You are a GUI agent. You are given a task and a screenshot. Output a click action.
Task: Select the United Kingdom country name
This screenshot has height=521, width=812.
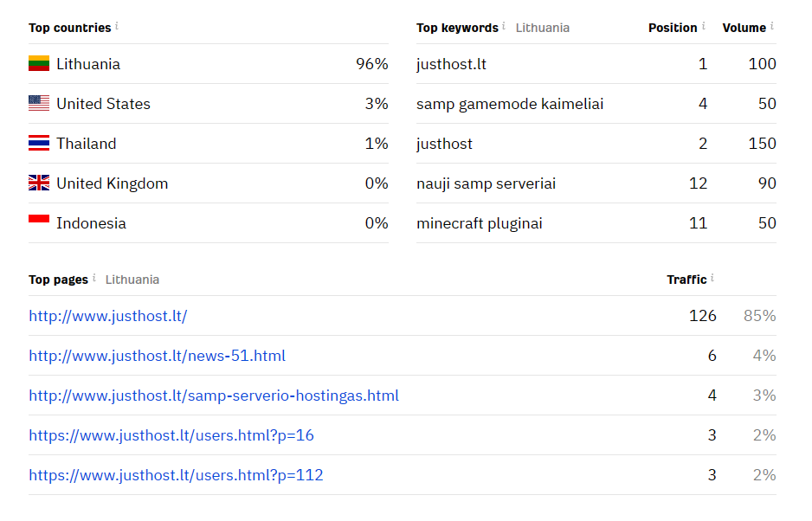(113, 183)
